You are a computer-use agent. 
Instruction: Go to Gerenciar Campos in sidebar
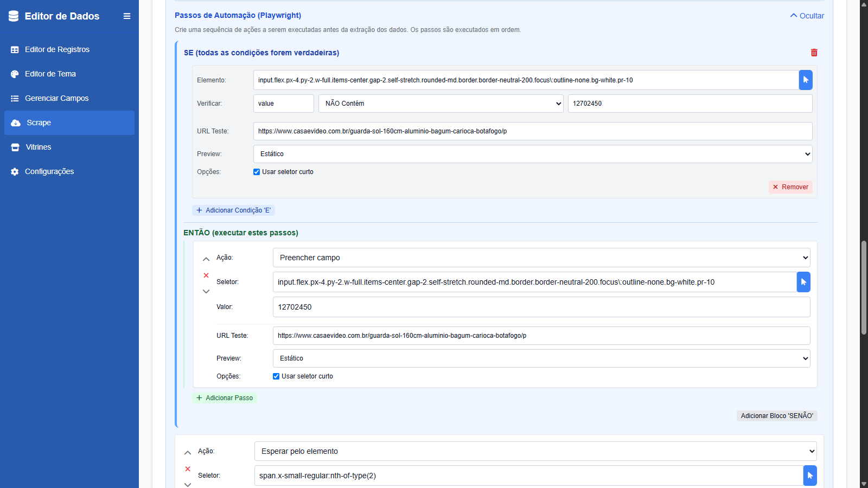click(56, 98)
